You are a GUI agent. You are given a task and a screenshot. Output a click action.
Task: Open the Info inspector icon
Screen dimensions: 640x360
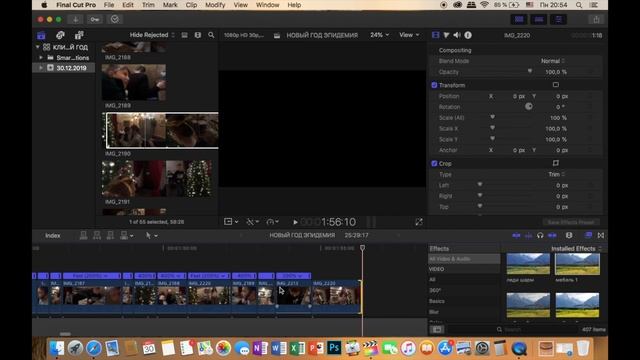[468, 35]
